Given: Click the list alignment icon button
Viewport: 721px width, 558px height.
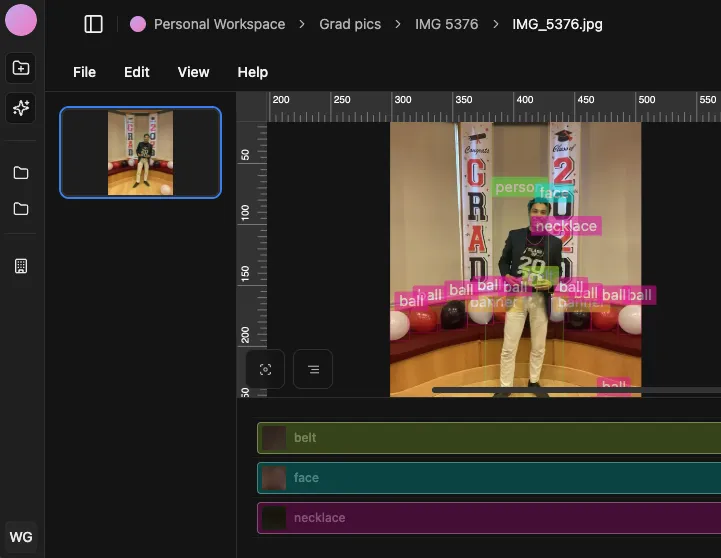Looking at the screenshot, I should (x=313, y=369).
